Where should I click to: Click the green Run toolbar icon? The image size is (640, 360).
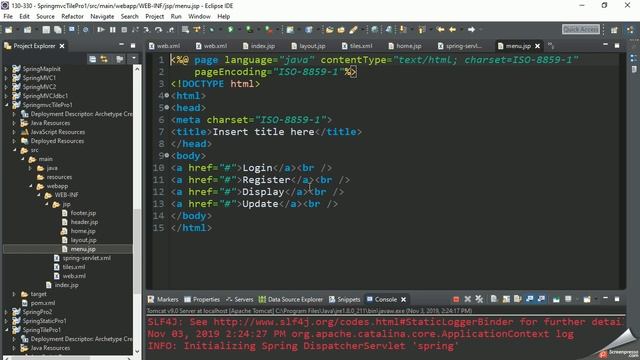pos(231,30)
